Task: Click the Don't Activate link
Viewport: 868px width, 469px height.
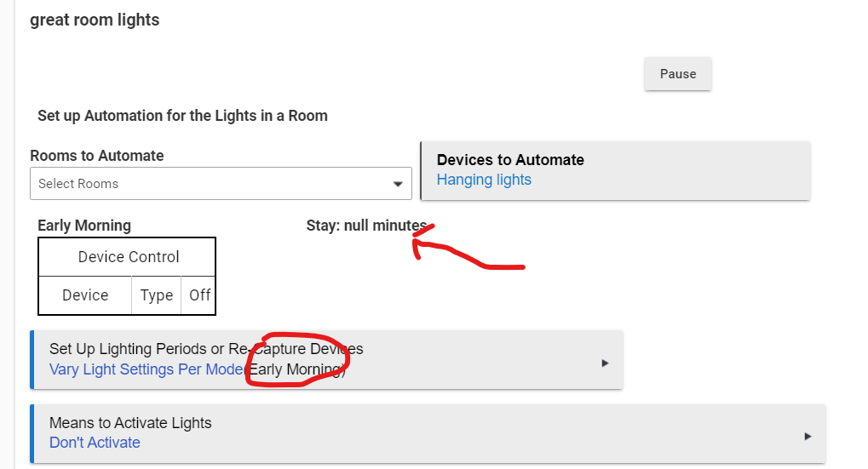Action: pyautogui.click(x=95, y=443)
